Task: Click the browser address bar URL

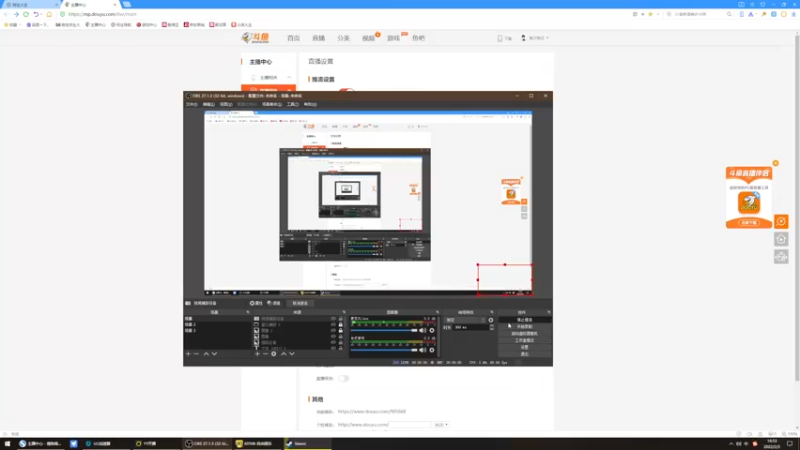Action: point(102,14)
